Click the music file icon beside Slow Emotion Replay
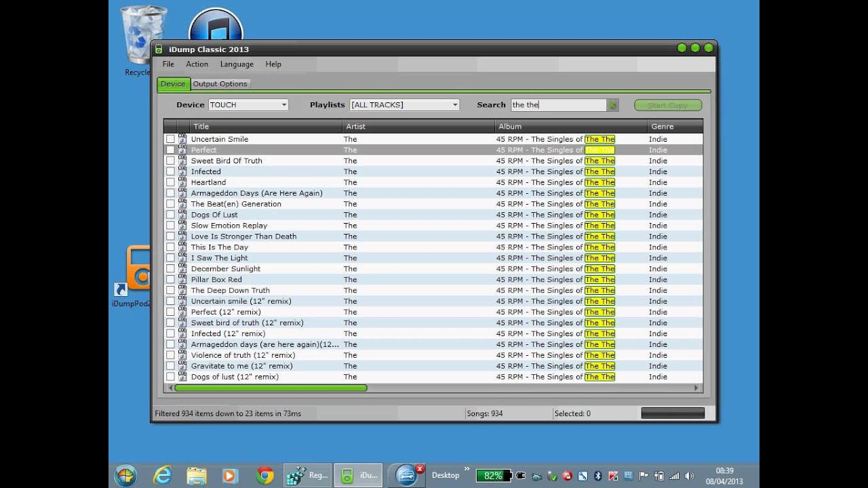This screenshot has width=868, height=488. (182, 225)
